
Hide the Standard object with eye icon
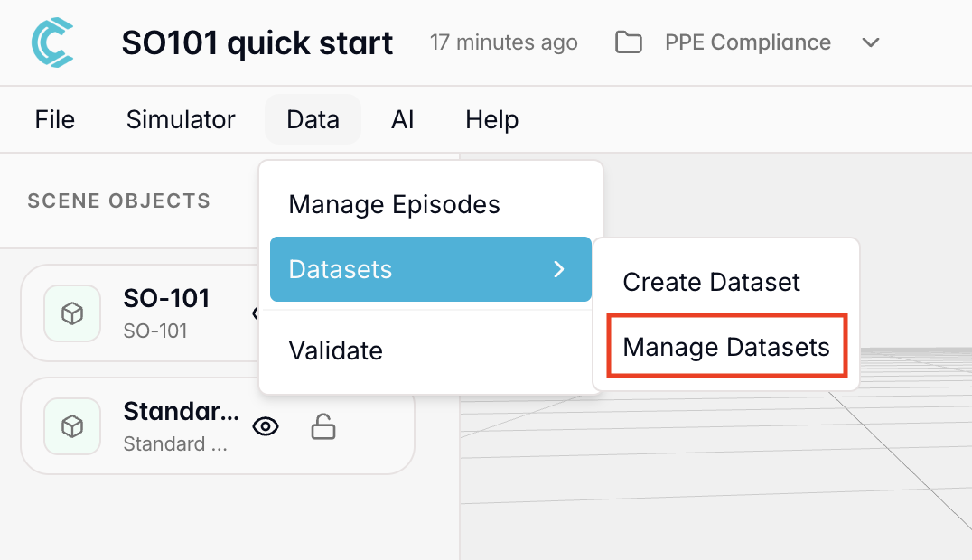[x=265, y=426]
